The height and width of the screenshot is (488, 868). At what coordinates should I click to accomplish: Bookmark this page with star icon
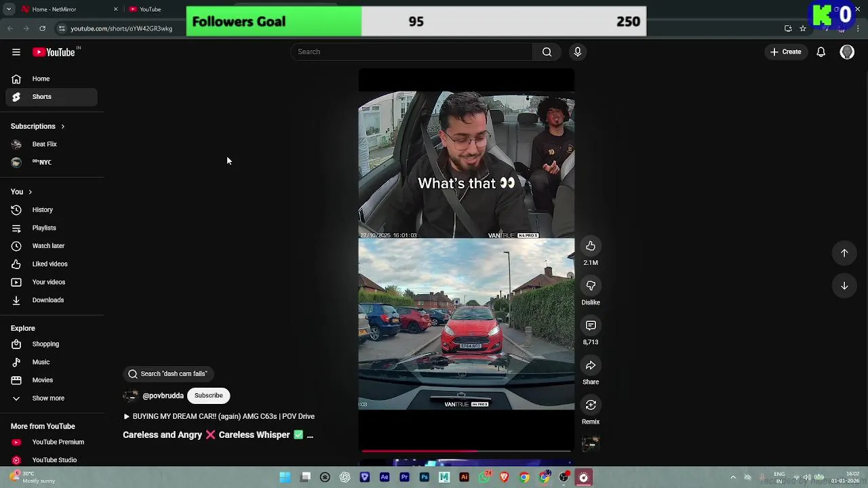[x=803, y=28]
